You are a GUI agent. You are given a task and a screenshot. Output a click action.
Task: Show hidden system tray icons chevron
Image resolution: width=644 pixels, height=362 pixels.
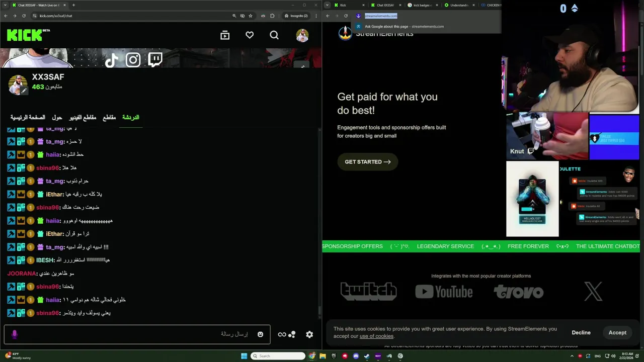pyautogui.click(x=572, y=356)
